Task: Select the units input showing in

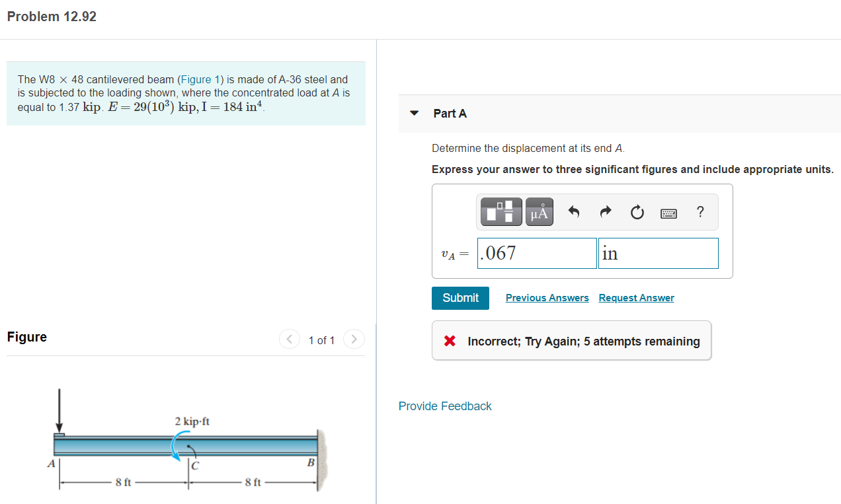Action: tap(658, 252)
